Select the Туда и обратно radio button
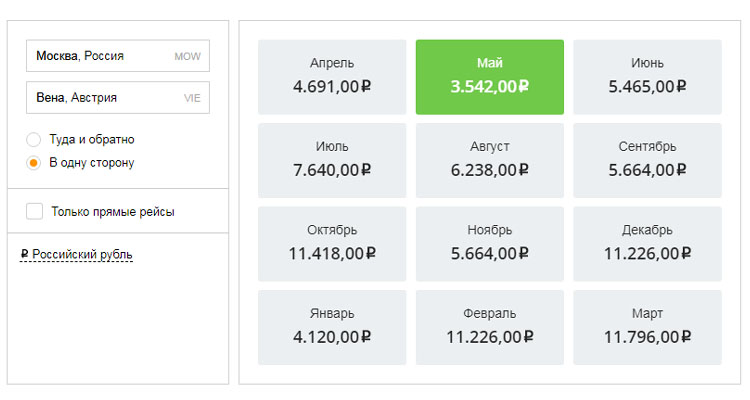Image resolution: width=750 pixels, height=400 pixels. click(34, 139)
